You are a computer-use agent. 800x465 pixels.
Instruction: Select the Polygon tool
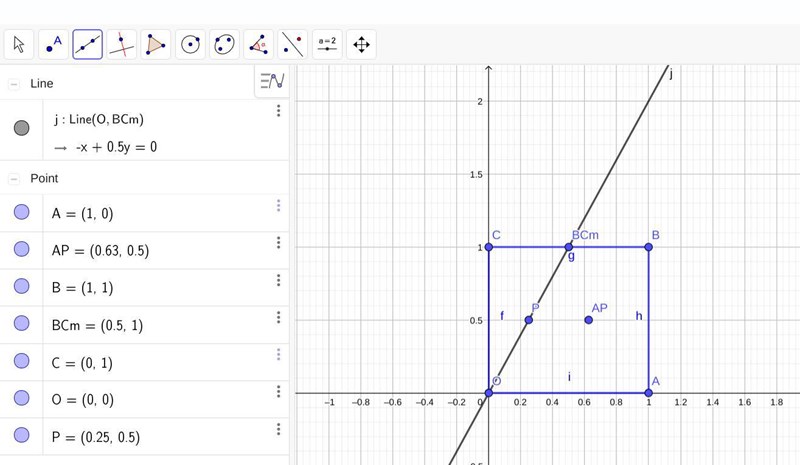pyautogui.click(x=156, y=44)
